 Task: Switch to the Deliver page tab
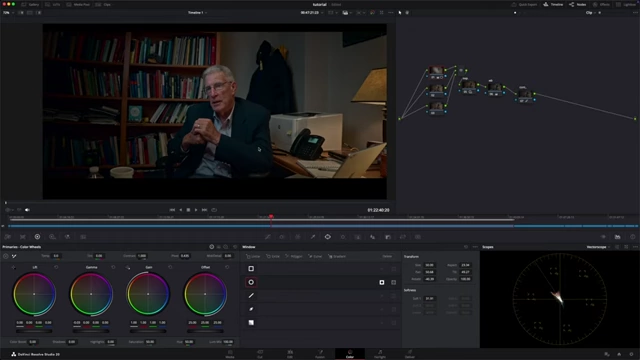(x=410, y=354)
